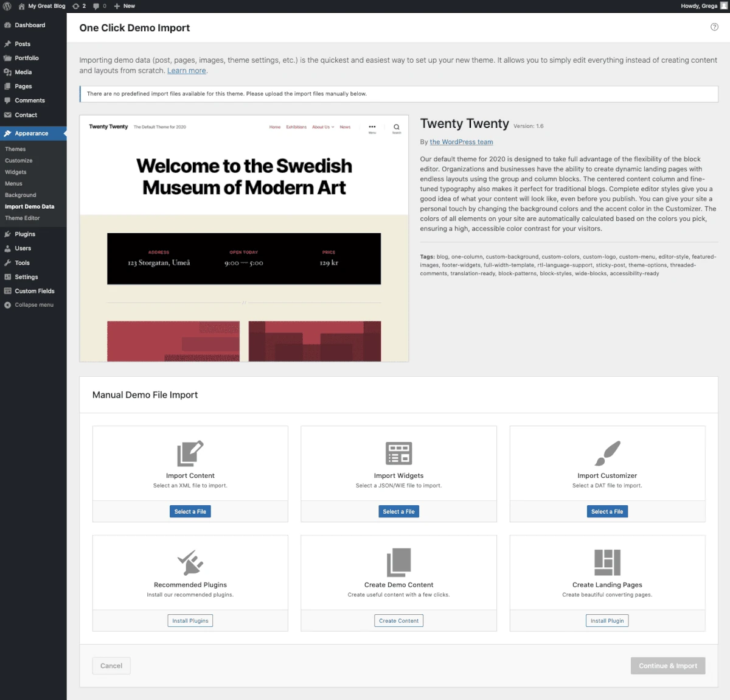Open Background in Appearance submenu
The height and width of the screenshot is (700, 730).
pyautogui.click(x=21, y=195)
